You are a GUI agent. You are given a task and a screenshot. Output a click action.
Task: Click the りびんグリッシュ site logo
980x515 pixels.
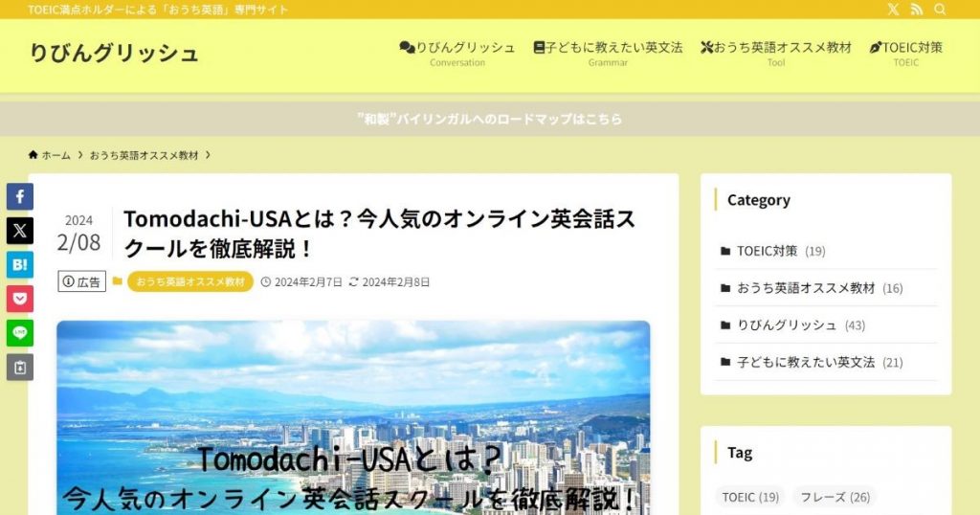click(x=115, y=53)
